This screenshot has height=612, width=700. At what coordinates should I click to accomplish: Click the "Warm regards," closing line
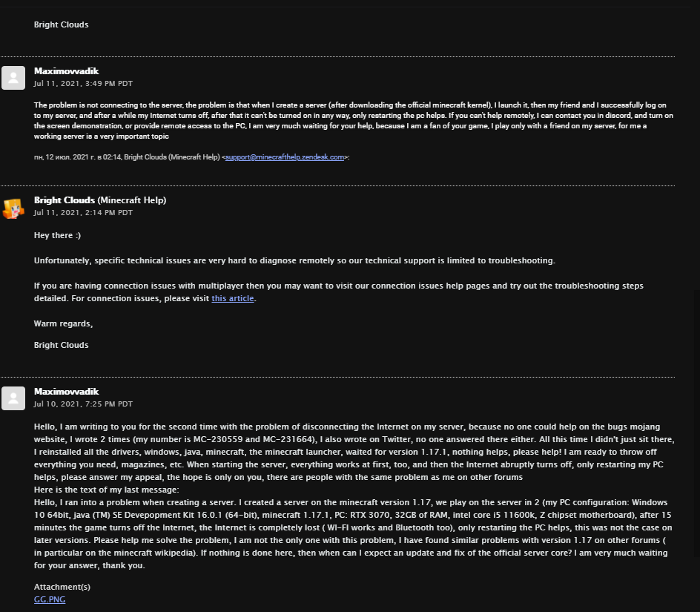(x=63, y=323)
